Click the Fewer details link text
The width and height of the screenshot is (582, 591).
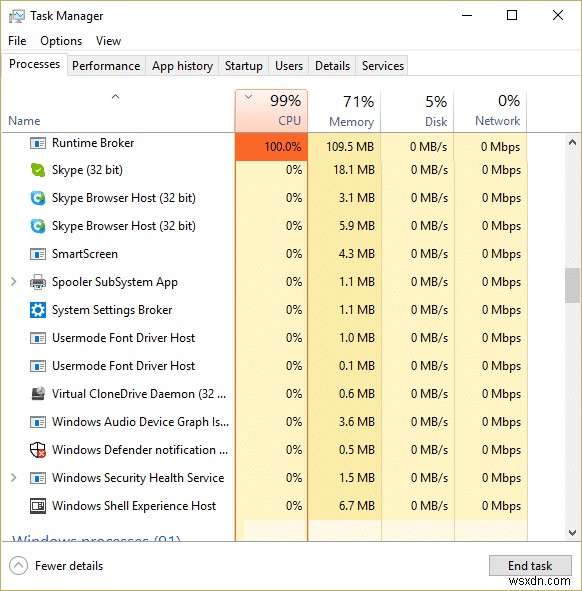[69, 566]
